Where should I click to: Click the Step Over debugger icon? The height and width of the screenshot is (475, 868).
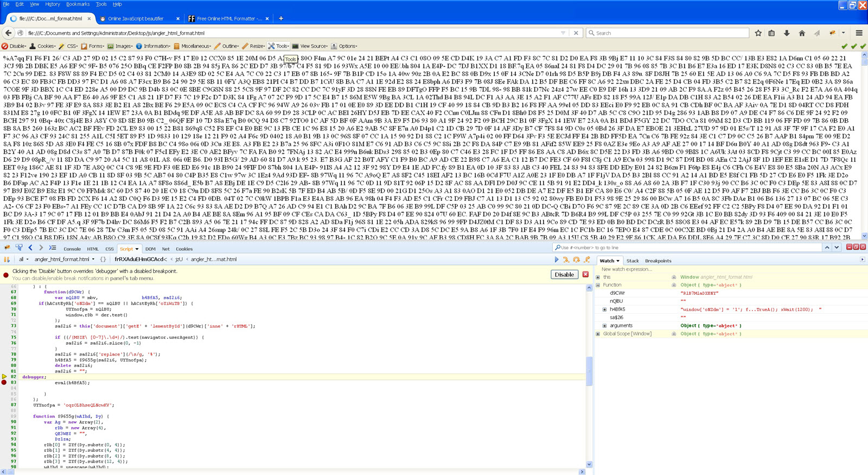[576, 259]
